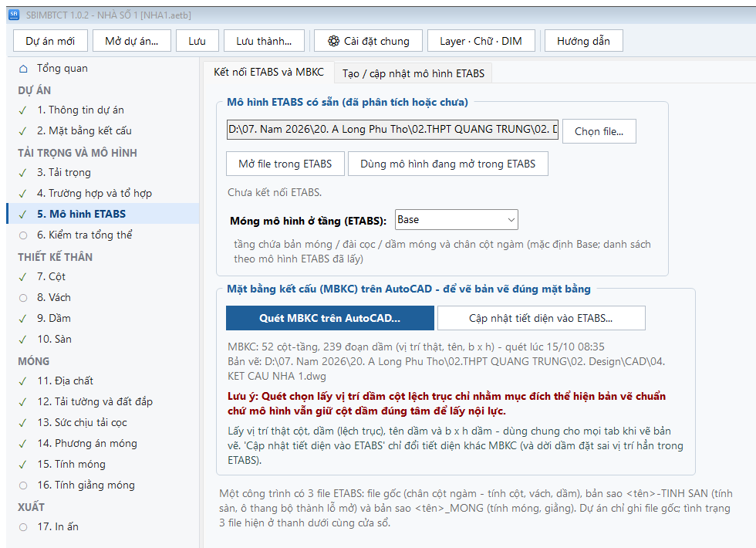The height and width of the screenshot is (548, 756).
Task: Open step 17. In ấn
Action: 103,526
